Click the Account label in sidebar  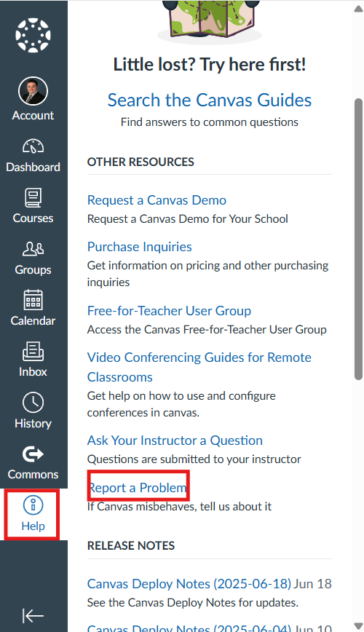tap(33, 116)
